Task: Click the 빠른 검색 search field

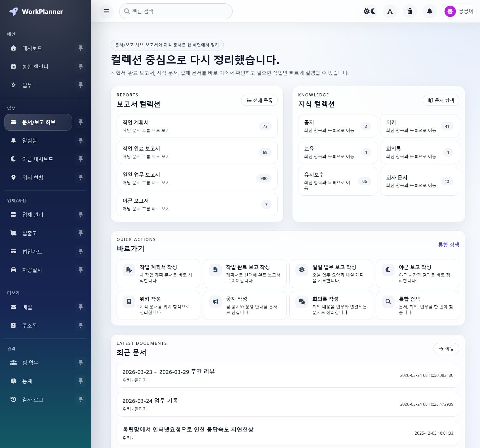Action: (x=176, y=11)
